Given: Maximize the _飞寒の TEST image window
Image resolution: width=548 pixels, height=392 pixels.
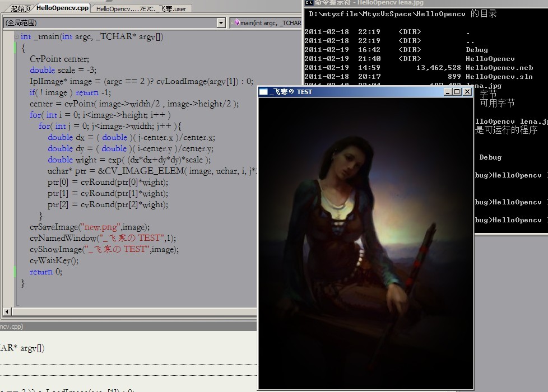Looking at the screenshot, I should 457,92.
